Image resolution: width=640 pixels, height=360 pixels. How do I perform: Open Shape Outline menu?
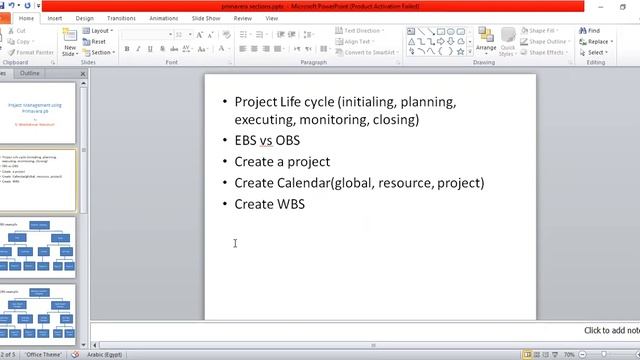545,42
